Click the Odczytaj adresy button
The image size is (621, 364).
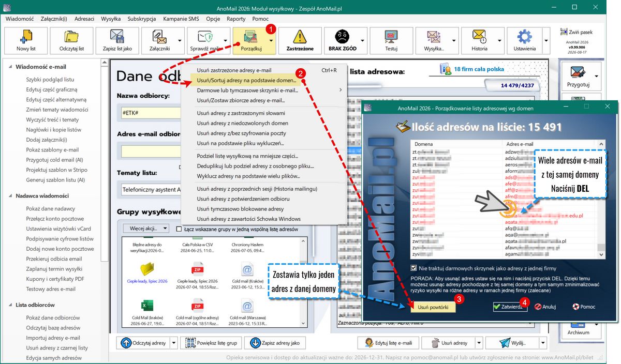click(x=144, y=343)
